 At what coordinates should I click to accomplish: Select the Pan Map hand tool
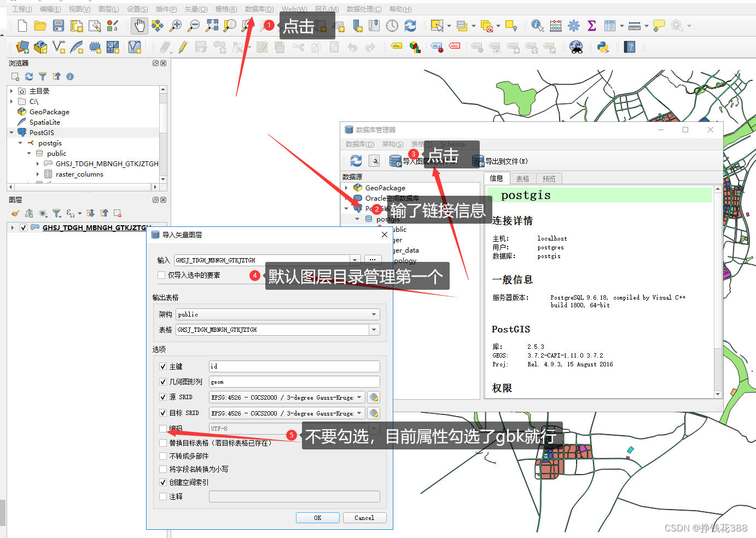(x=139, y=26)
